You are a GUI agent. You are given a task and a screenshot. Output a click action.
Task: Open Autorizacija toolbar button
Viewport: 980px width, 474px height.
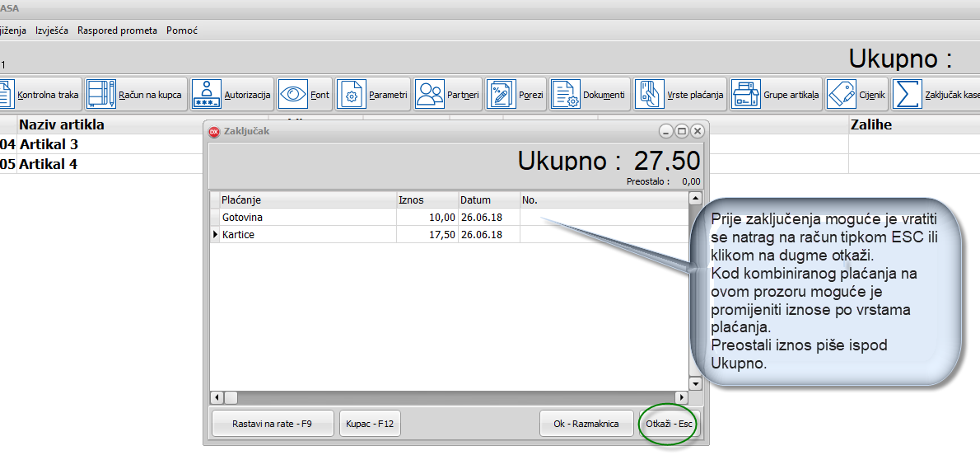coord(206,95)
